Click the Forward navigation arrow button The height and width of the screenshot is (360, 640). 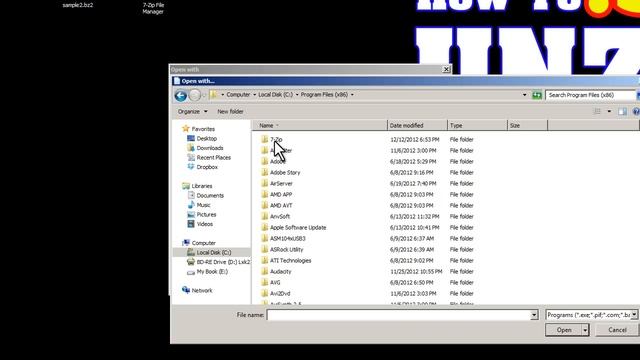point(195,95)
